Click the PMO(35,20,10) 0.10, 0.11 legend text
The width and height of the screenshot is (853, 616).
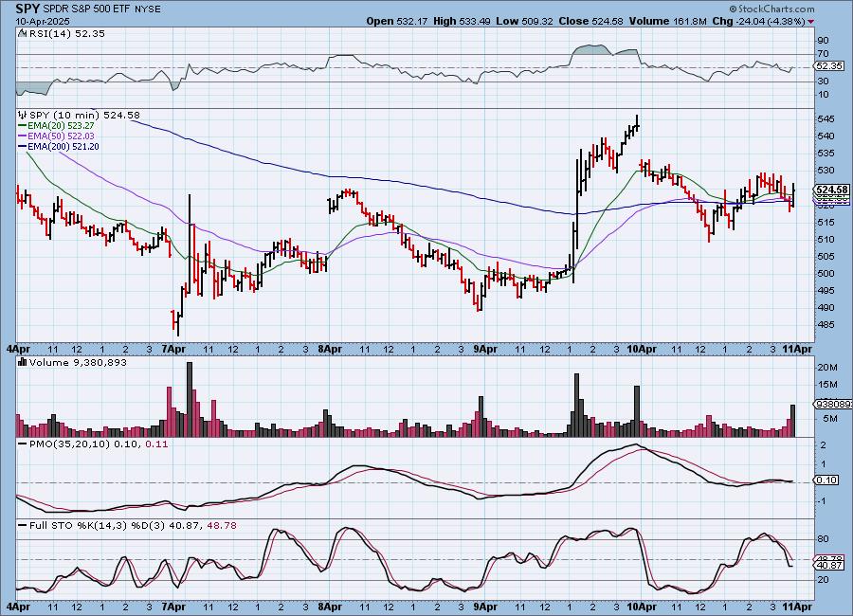(x=99, y=444)
